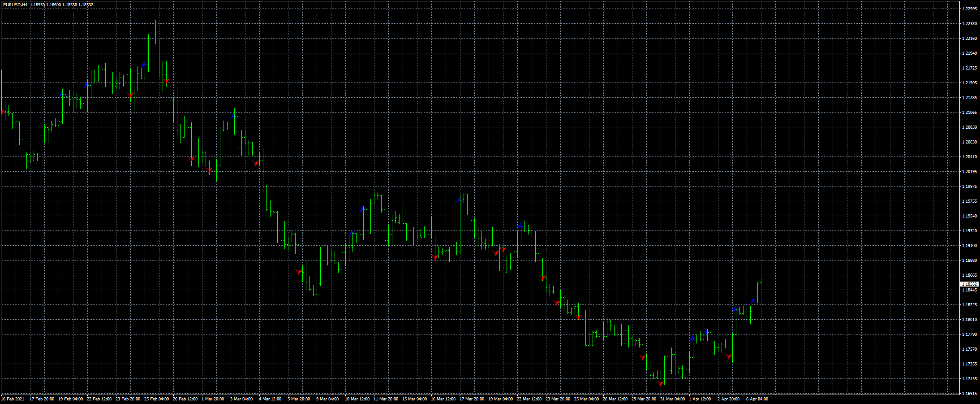Viewport: 980px width, 404px height.
Task: Click the 3 Mar 04:00 time label
Action: (241, 399)
